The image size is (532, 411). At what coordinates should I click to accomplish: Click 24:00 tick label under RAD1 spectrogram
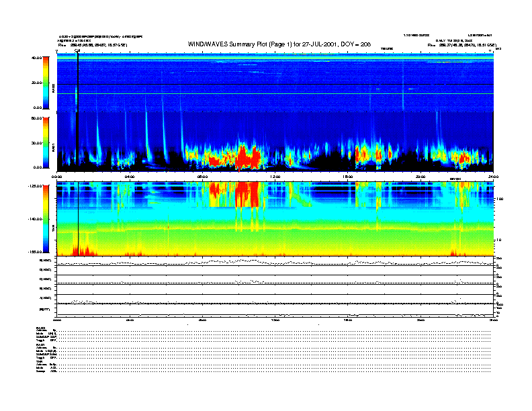pos(493,177)
